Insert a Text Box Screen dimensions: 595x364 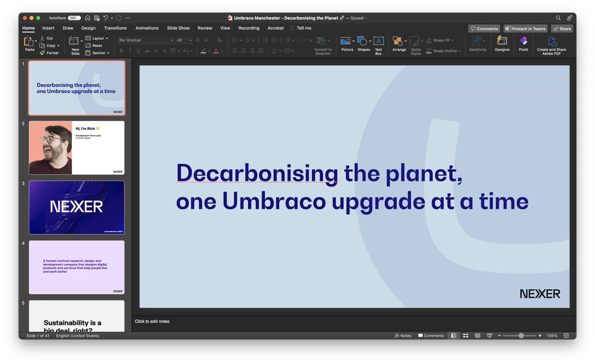[x=378, y=46]
